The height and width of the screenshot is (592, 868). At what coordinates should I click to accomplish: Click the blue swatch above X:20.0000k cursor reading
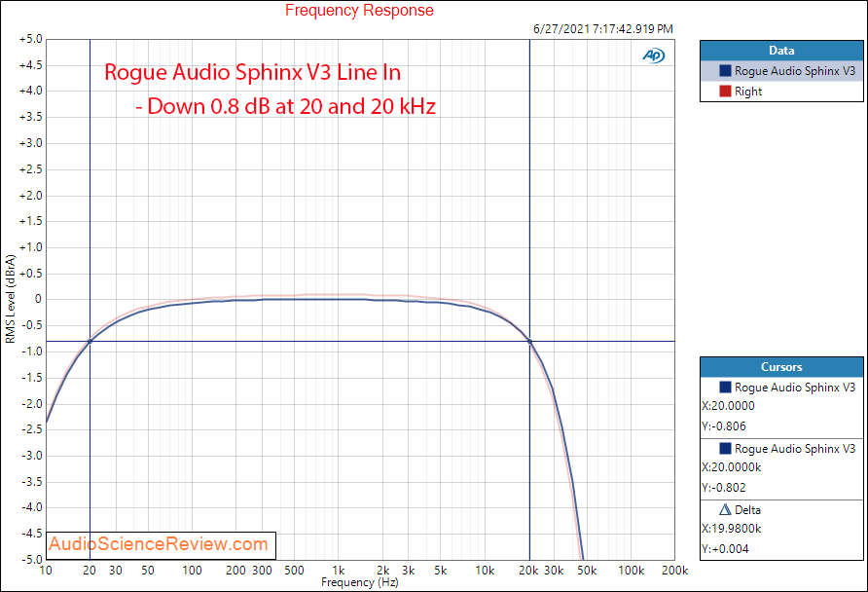tap(725, 449)
